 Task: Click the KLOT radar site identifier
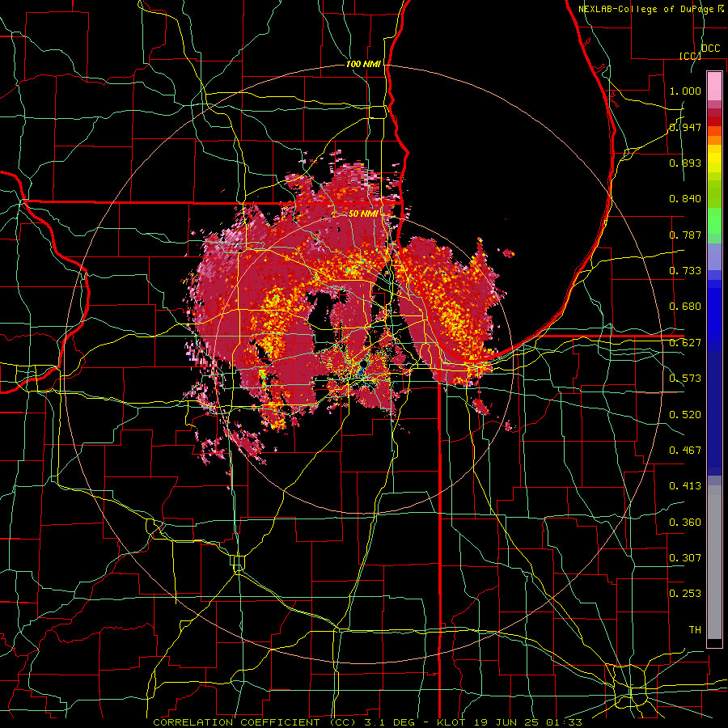point(451,722)
